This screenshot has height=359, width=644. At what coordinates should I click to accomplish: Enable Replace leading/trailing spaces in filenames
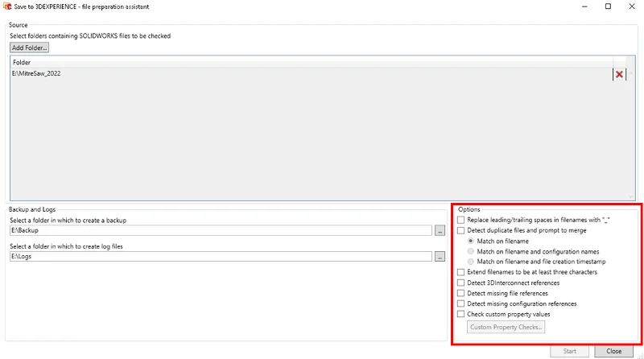tap(460, 221)
